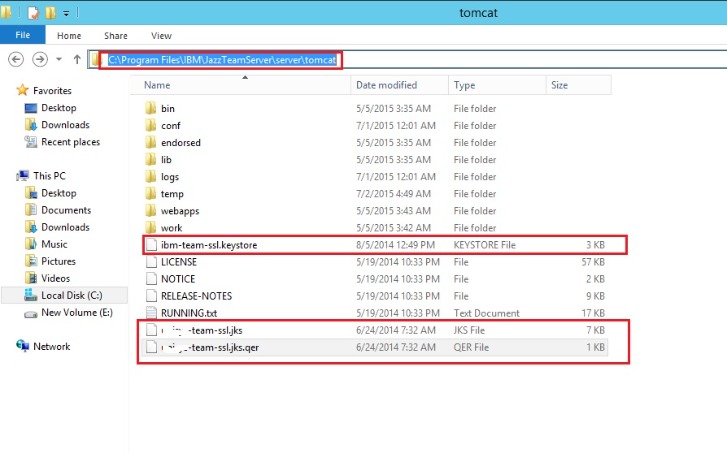Click the Forward navigation arrow
The image size is (727, 453).
(42, 60)
